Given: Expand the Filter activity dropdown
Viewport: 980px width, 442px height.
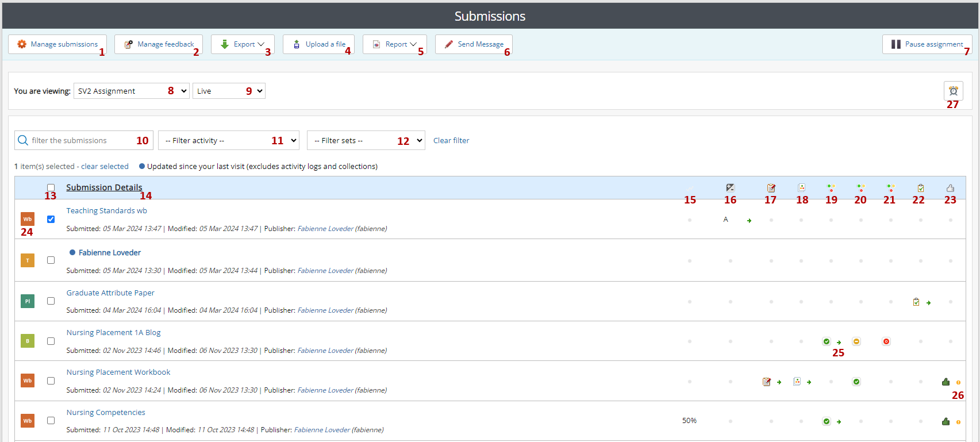Looking at the screenshot, I should pos(228,140).
